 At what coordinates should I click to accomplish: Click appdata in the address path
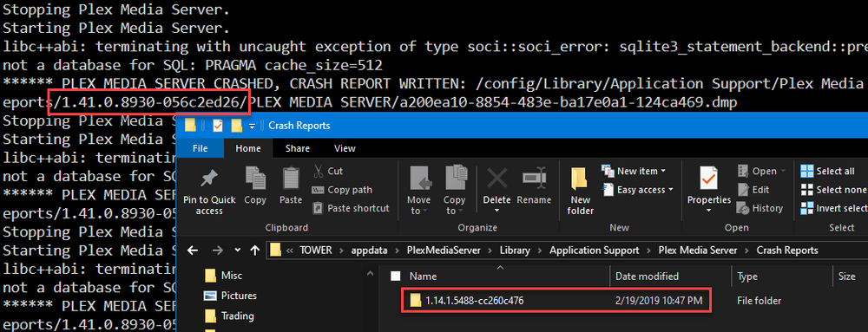click(x=370, y=251)
